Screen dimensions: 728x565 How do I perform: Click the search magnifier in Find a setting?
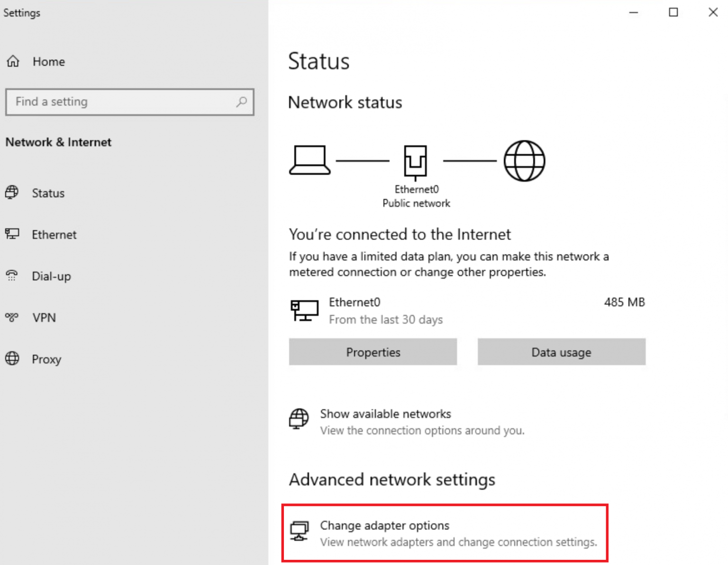pyautogui.click(x=242, y=102)
